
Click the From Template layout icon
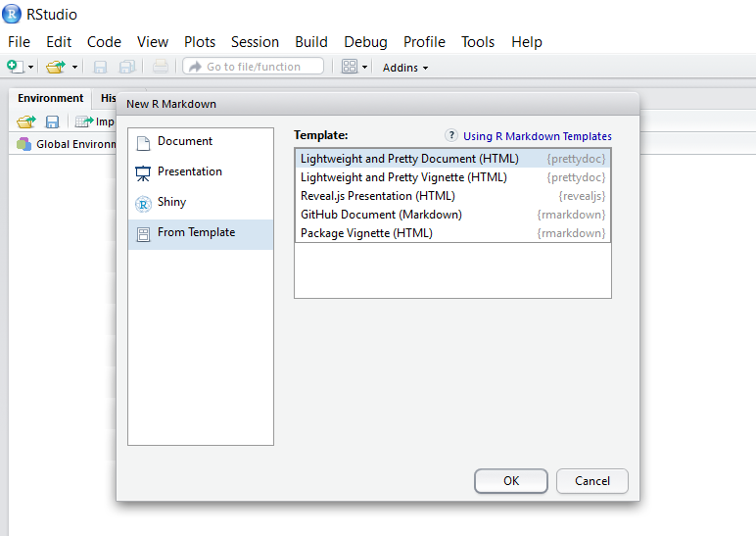click(x=143, y=234)
